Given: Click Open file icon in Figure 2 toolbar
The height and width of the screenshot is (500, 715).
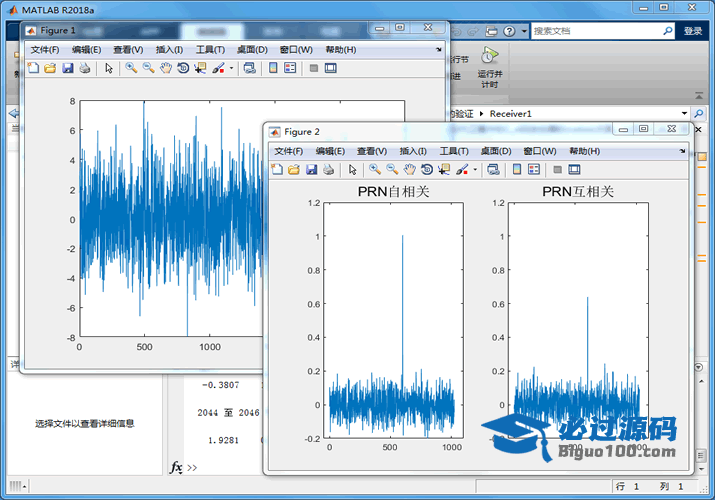Looking at the screenshot, I should point(294,170).
